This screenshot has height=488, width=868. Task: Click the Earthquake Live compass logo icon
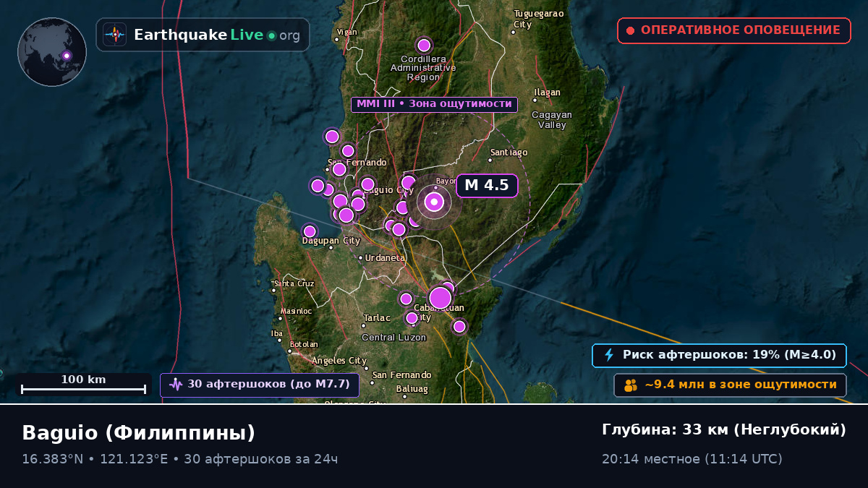[114, 35]
